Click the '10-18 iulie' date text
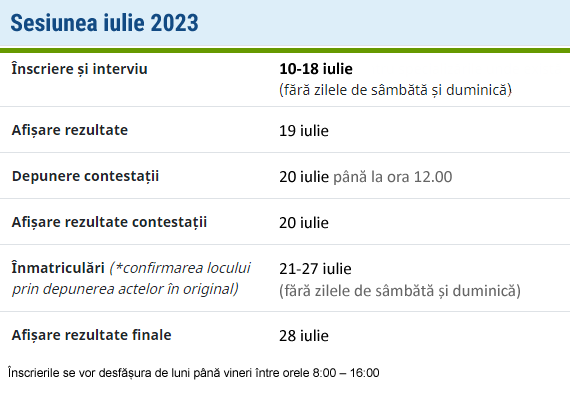 (x=316, y=69)
